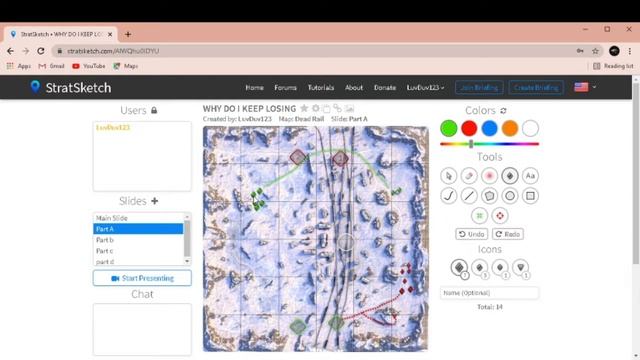The width and height of the screenshot is (640, 360).
Task: Open the YouTube bookmark
Action: click(89, 66)
